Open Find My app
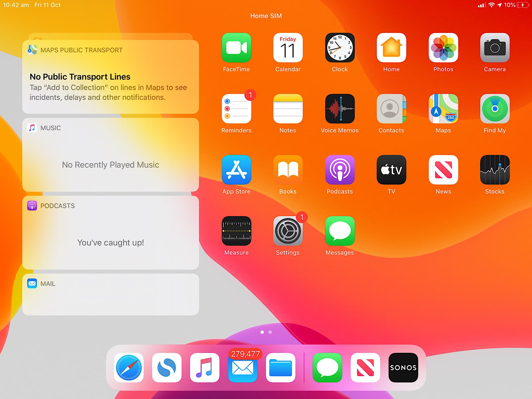This screenshot has width=532, height=399. [x=494, y=109]
